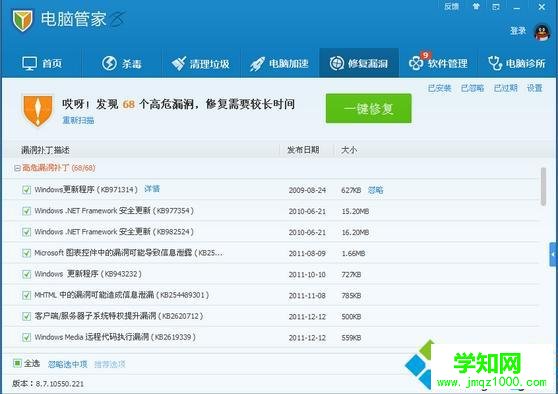Screen dimensions: 558x394
Task: Click the 漏洞补丁描述 column header
Action: pyautogui.click(x=45, y=150)
